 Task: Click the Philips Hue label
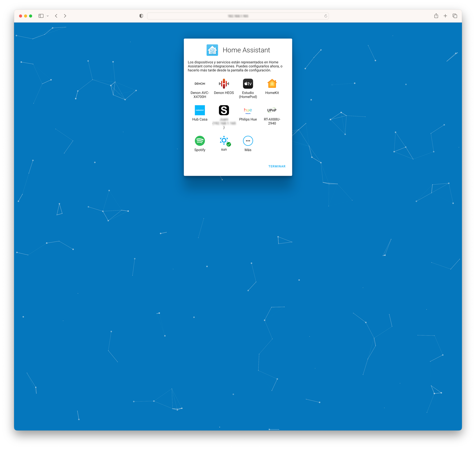click(x=248, y=119)
